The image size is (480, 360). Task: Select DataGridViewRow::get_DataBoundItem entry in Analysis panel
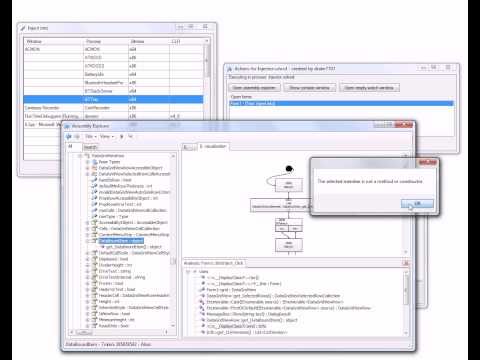coord(252,320)
